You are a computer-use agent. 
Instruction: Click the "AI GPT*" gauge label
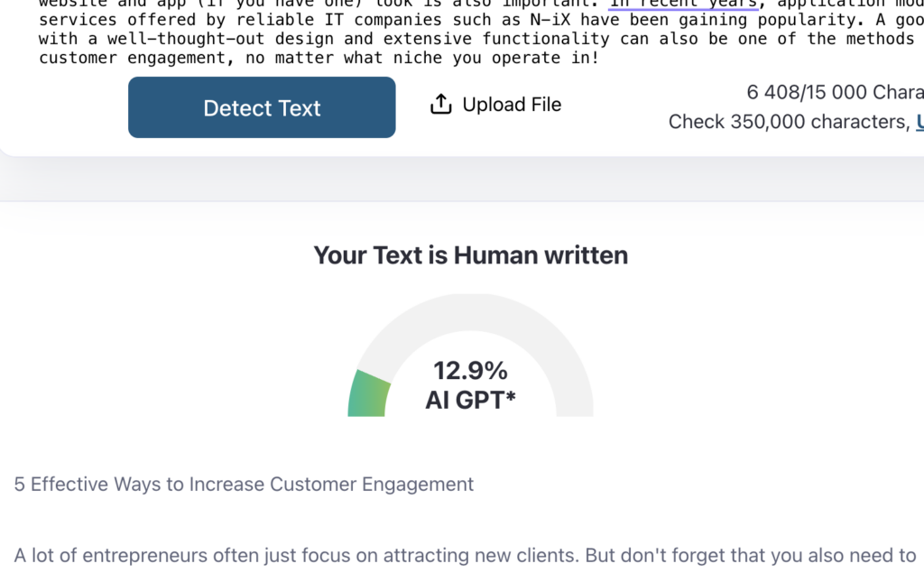[x=470, y=400]
